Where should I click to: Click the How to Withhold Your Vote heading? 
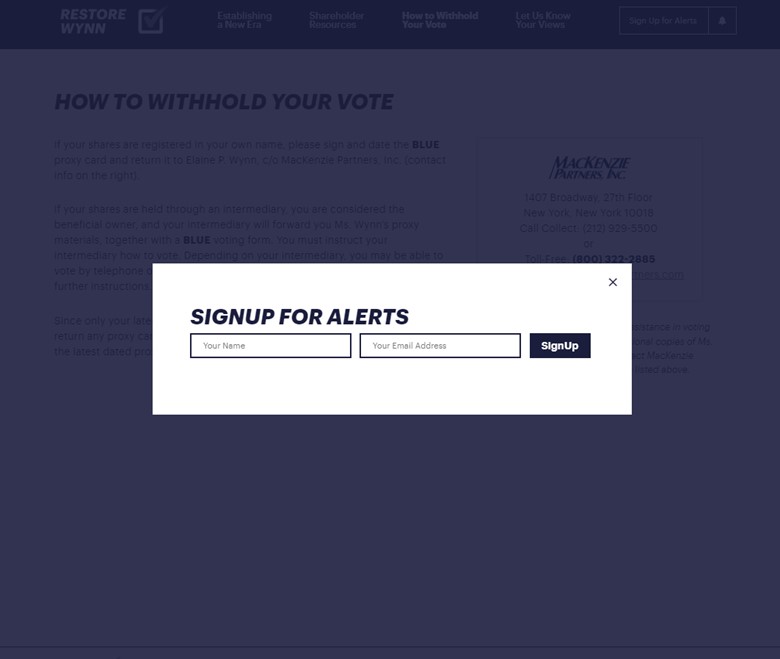pos(224,102)
